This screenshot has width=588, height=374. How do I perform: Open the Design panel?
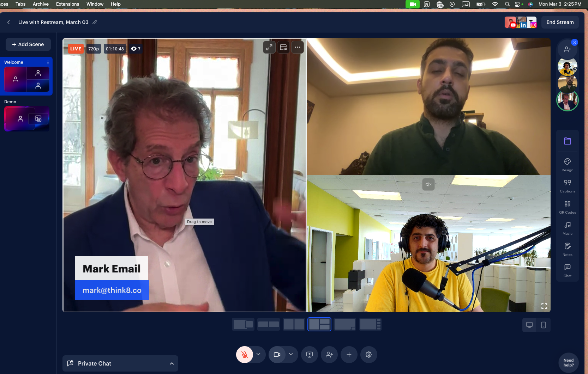point(568,165)
